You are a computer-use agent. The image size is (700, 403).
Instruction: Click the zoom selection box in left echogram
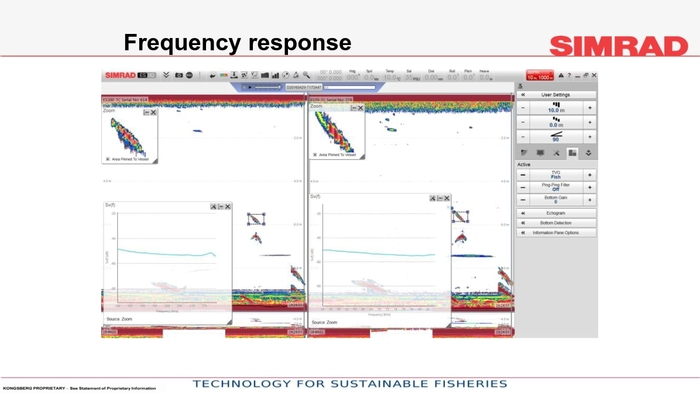coord(256,219)
